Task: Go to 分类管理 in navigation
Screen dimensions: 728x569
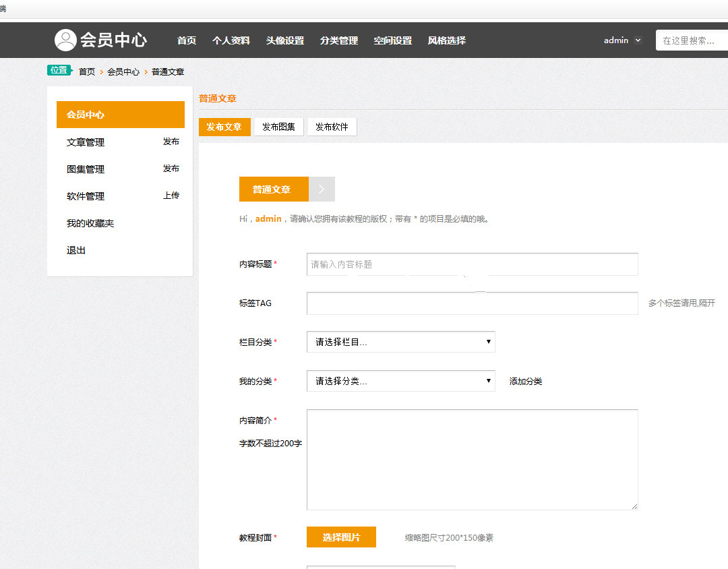Action: pos(338,40)
